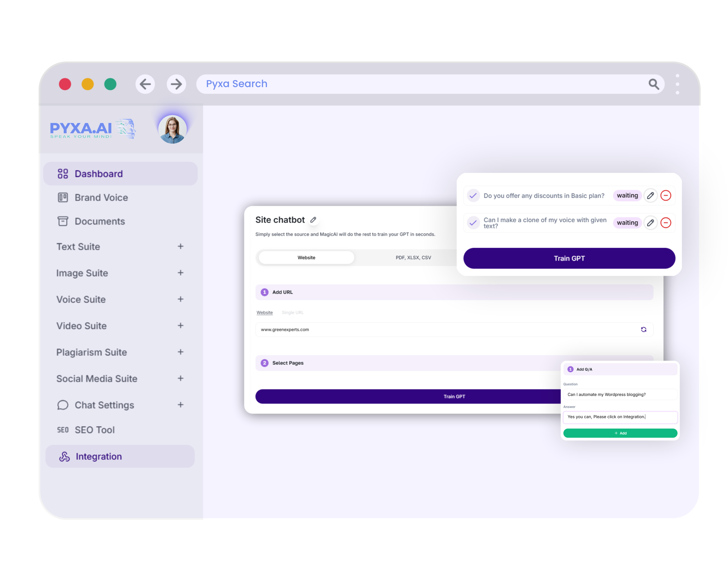Click the Chat Settings sidebar icon
Viewport: 728px width, 580px height.
(x=63, y=405)
